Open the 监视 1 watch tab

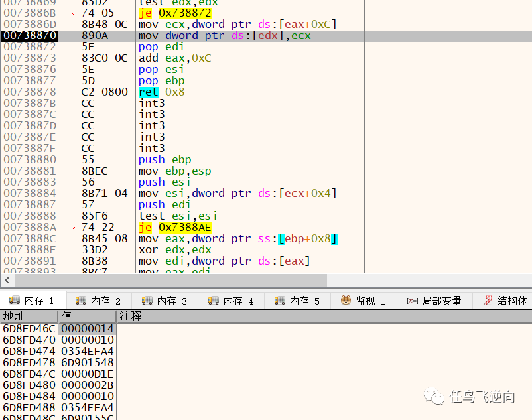click(x=364, y=301)
